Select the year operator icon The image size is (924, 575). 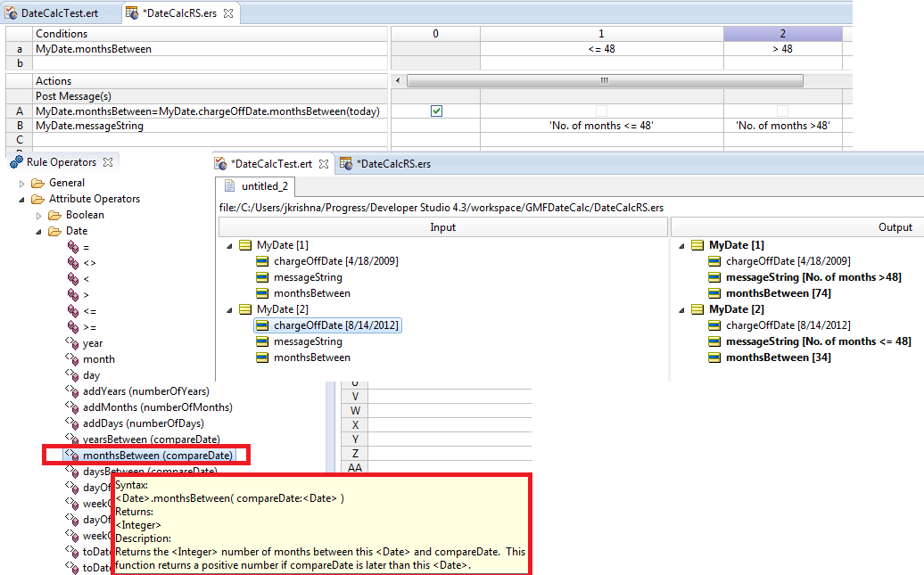(x=72, y=343)
